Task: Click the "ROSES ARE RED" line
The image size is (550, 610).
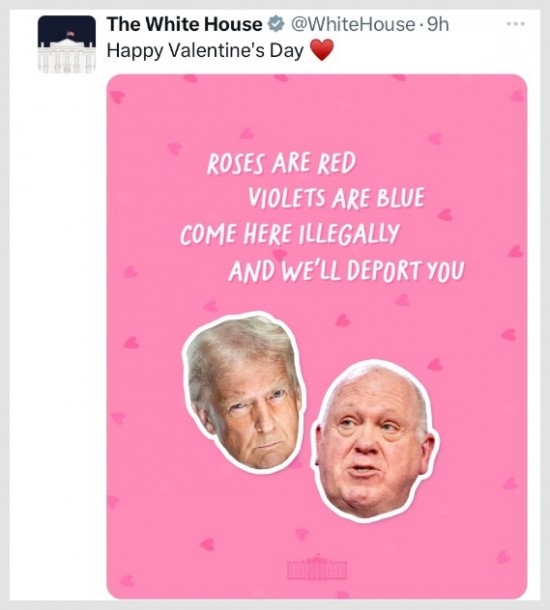Action: pos(281,163)
